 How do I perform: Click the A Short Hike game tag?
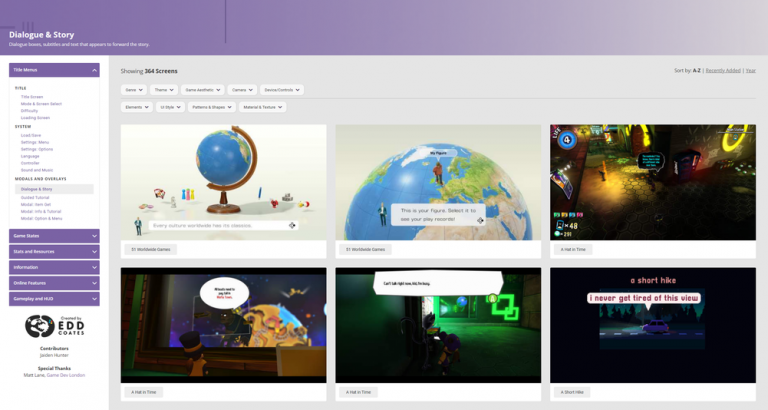pyautogui.click(x=575, y=392)
